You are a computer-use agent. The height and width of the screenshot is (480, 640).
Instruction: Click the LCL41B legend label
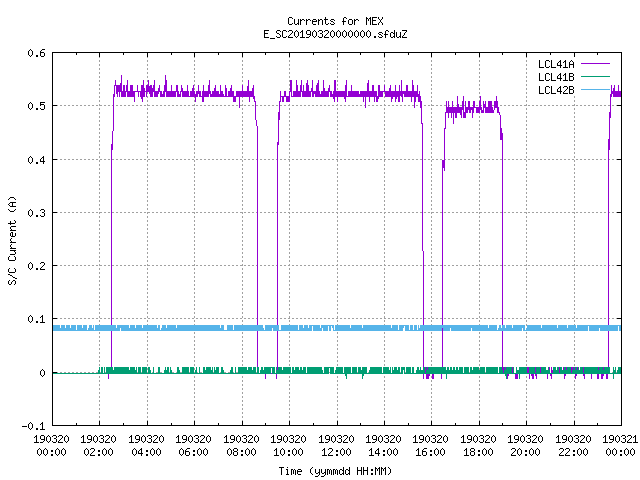[x=556, y=77]
